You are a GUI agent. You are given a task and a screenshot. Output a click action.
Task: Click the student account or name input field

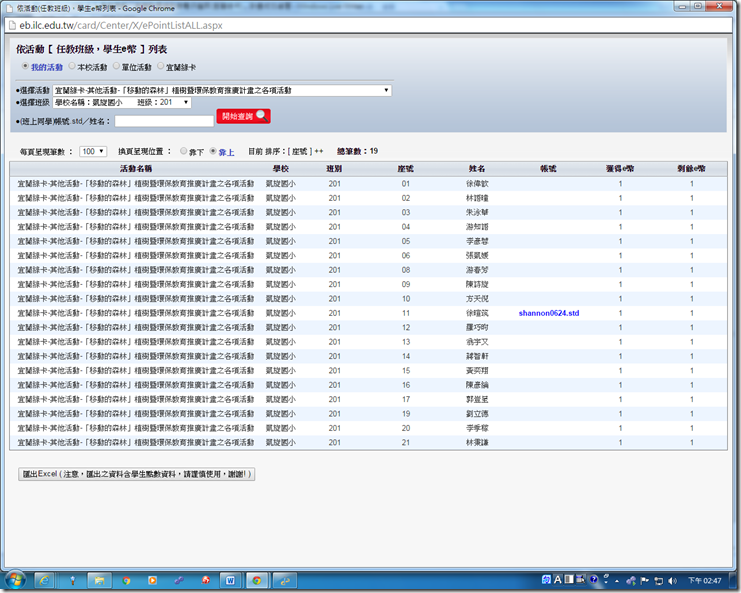163,121
